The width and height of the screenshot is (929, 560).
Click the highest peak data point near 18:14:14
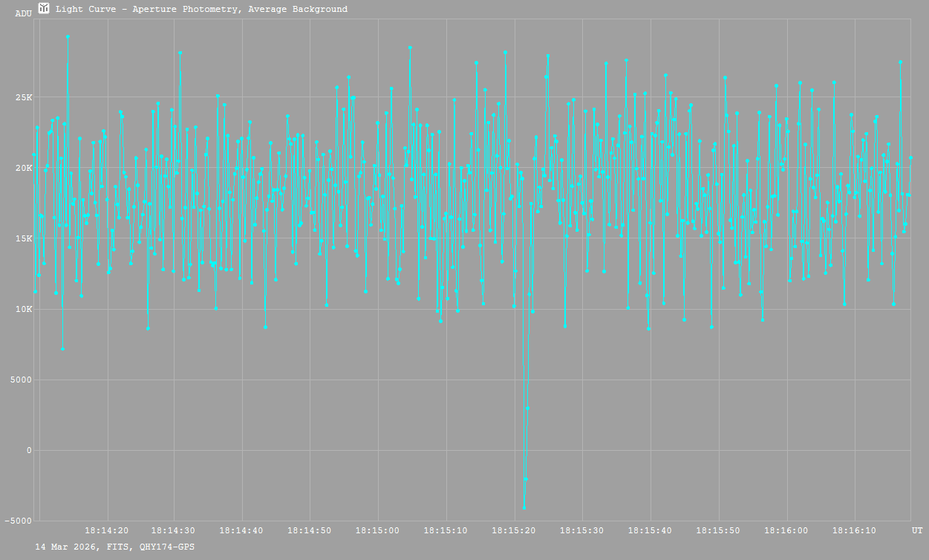point(68,36)
